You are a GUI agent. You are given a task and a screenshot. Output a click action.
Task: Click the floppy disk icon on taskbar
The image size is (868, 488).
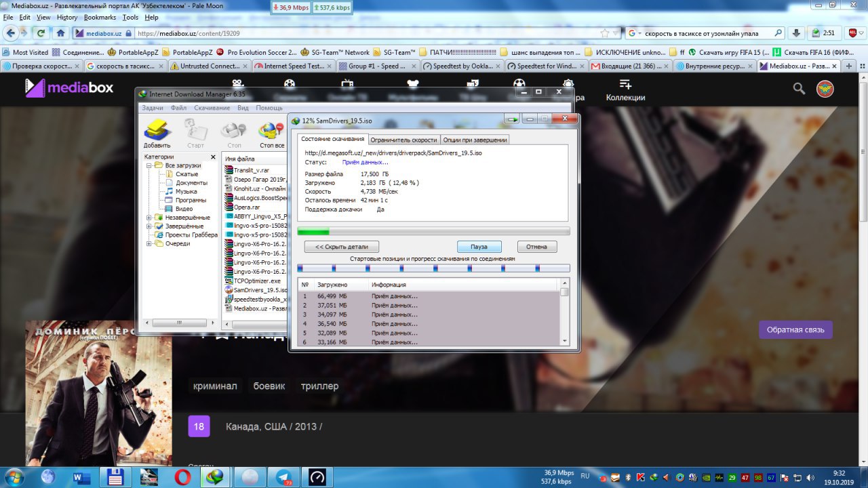point(115,477)
